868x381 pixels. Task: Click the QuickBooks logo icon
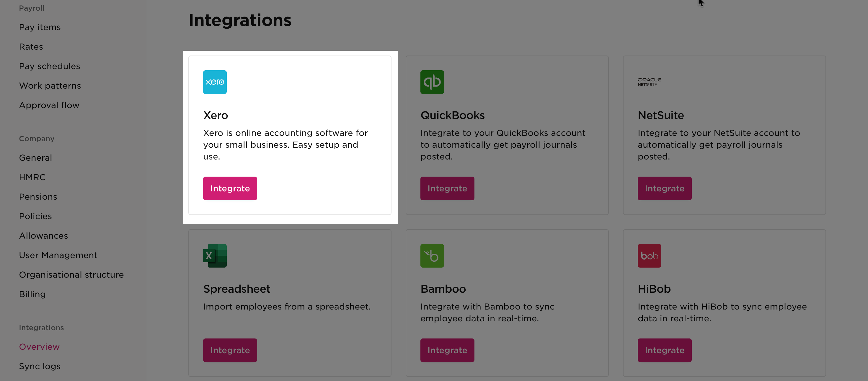tap(432, 82)
